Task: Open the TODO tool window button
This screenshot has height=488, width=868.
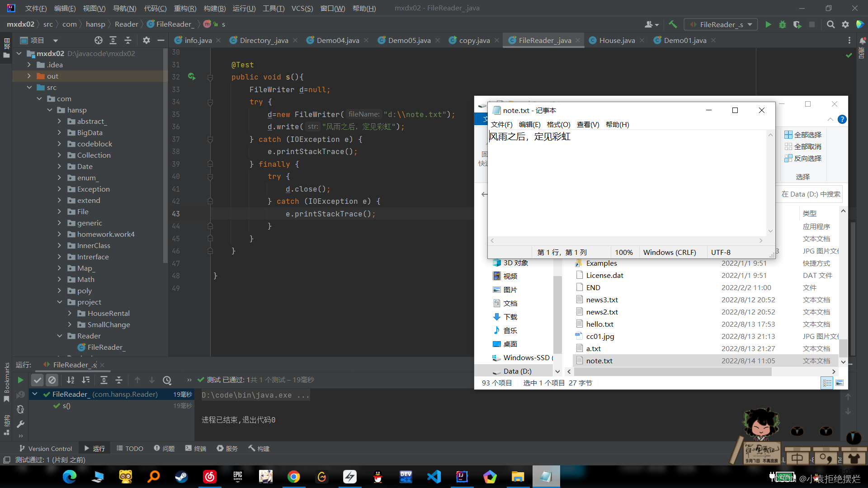Action: [x=130, y=448]
